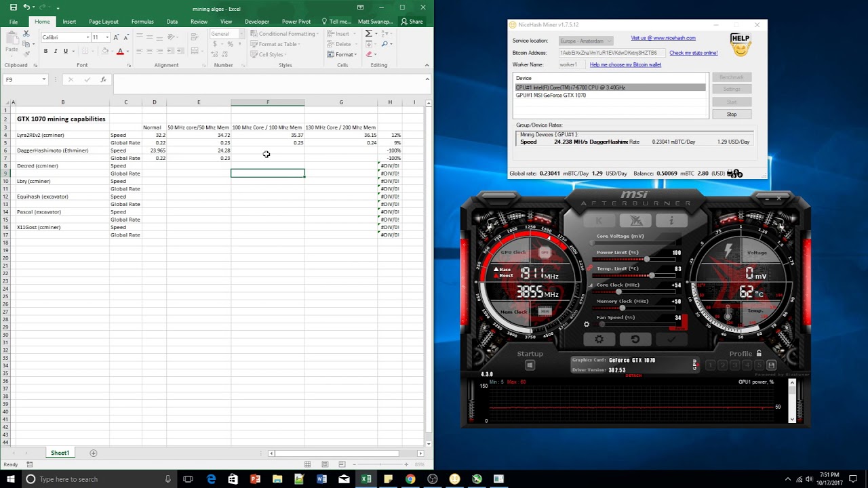Screen dimensions: 868x488
Task: Open Microsoft Edge from the taskbar
Action: pyautogui.click(x=211, y=479)
